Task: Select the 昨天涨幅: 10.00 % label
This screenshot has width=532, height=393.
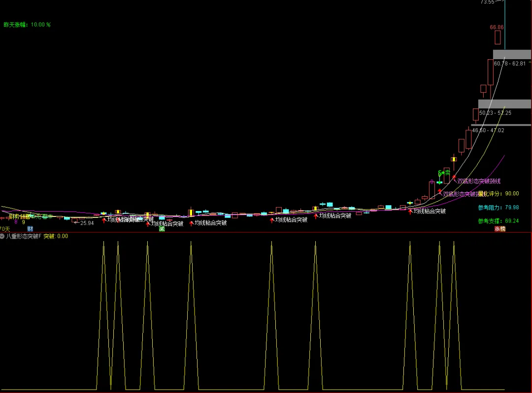Action: [27, 25]
